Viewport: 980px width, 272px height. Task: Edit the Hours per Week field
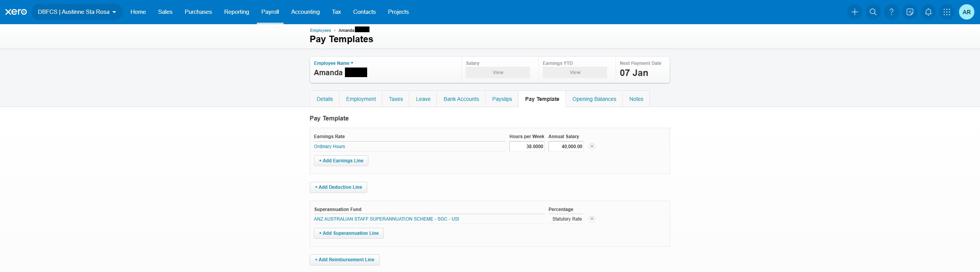[527, 147]
